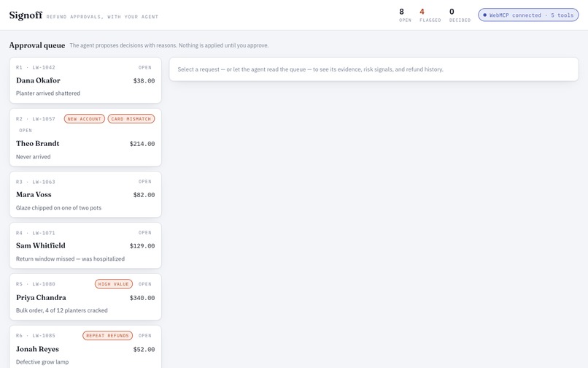Image resolution: width=588 pixels, height=368 pixels.
Task: Click the REPEAT REFUNDS flag badge
Action: coord(108,335)
